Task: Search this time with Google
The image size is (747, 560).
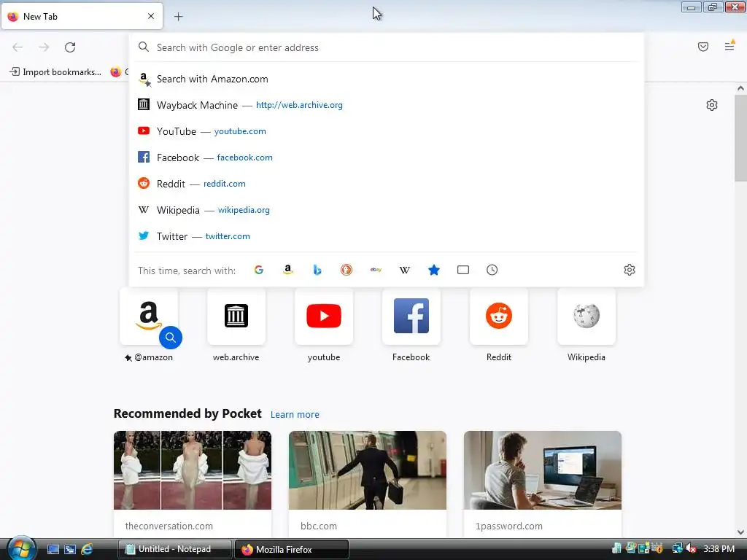Action: coord(259,270)
